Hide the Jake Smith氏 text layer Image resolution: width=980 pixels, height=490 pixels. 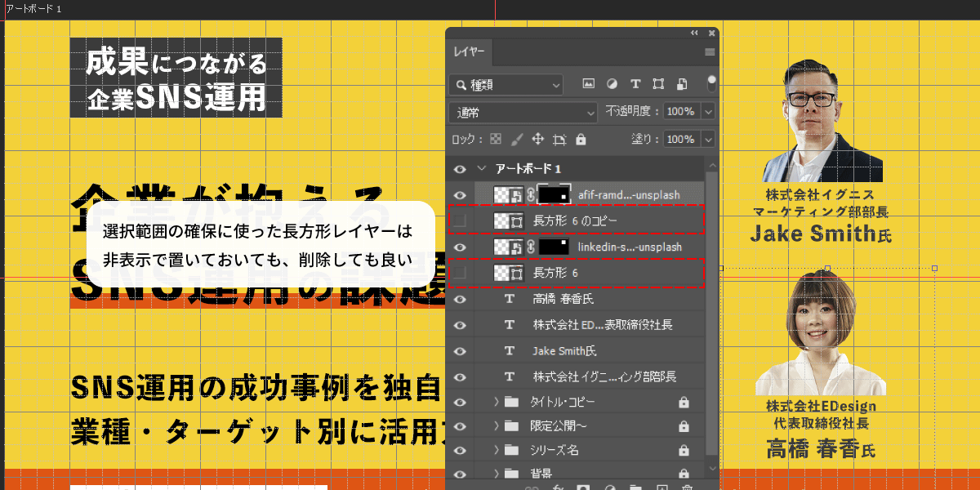click(460, 351)
